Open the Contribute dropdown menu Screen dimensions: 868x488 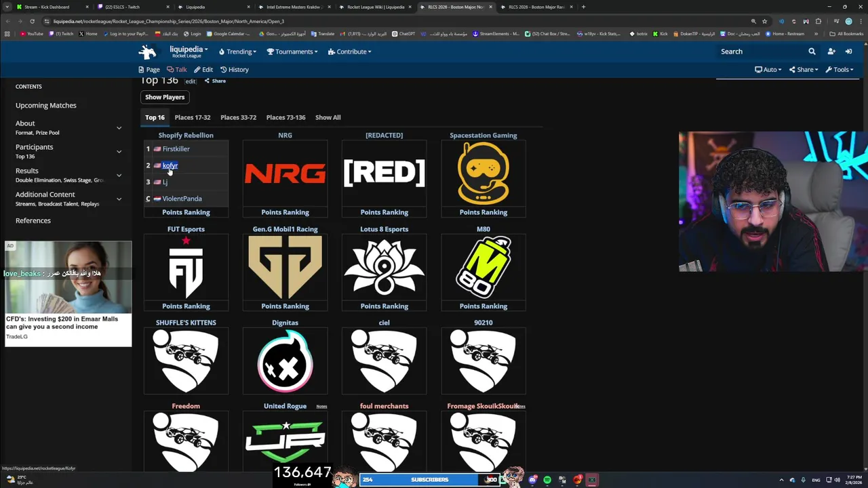coord(349,52)
